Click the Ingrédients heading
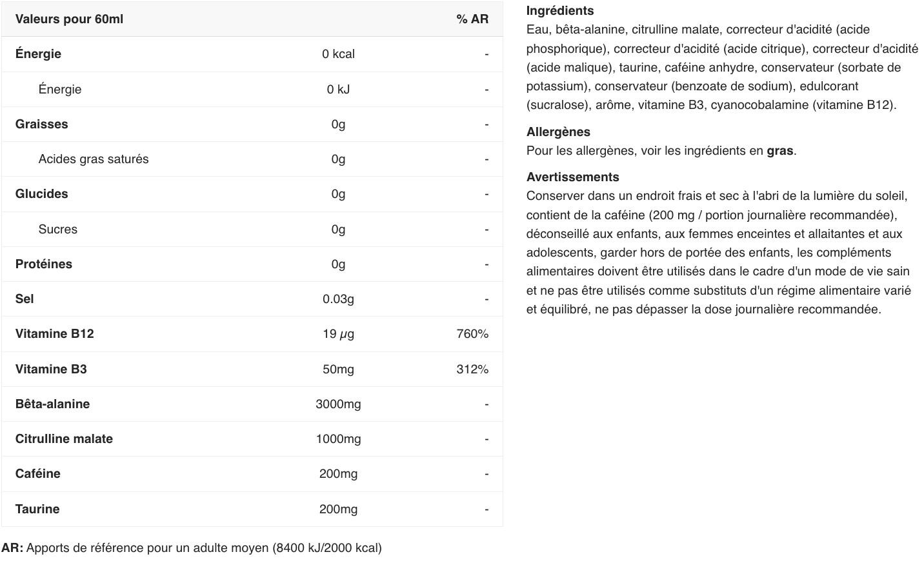Screen dimensions: 924x561 [559, 11]
